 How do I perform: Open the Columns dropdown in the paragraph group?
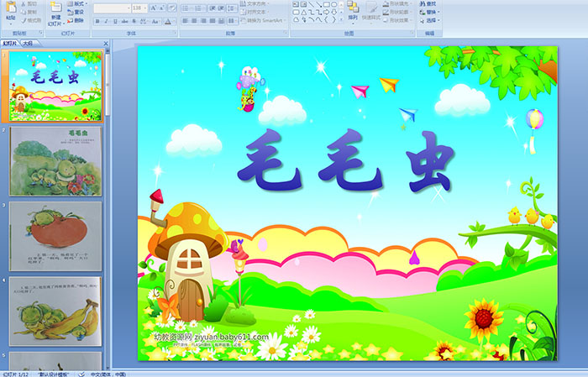pos(233,21)
